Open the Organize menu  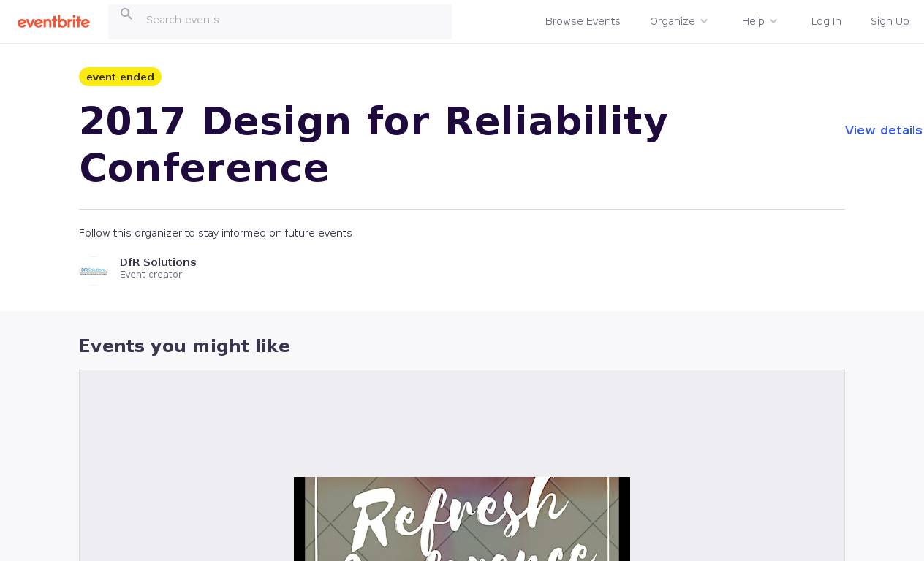pyautogui.click(x=672, y=22)
